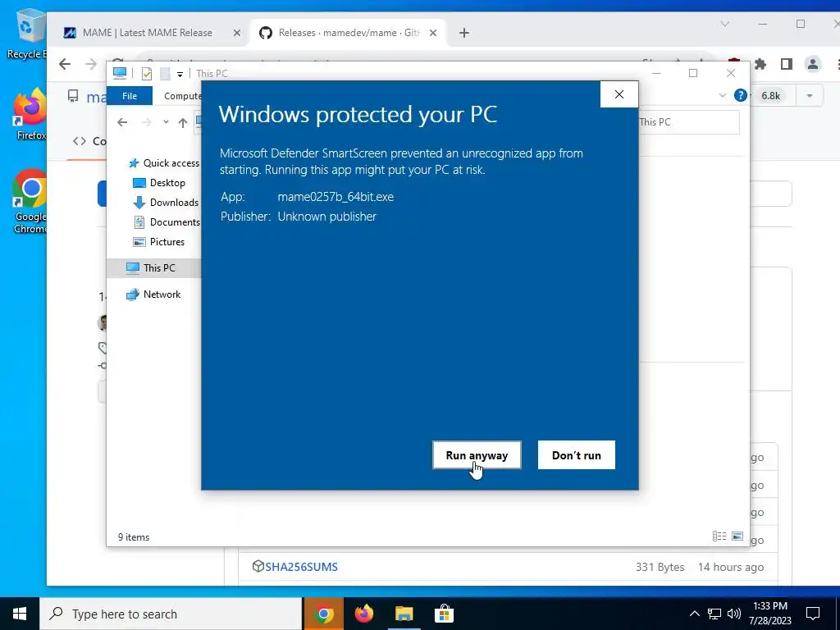The width and height of the screenshot is (840, 630).
Task: Open Chrome tab search chevron
Action: click(x=725, y=24)
